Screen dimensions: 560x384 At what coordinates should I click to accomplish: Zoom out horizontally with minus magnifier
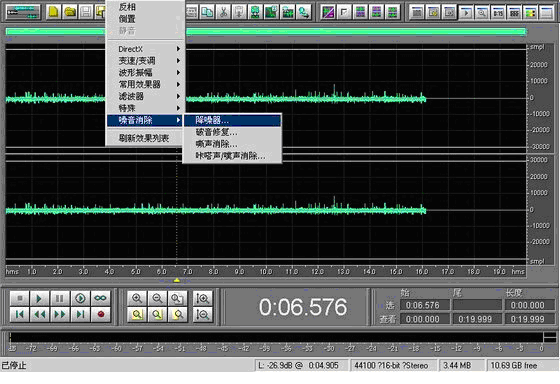(157, 298)
